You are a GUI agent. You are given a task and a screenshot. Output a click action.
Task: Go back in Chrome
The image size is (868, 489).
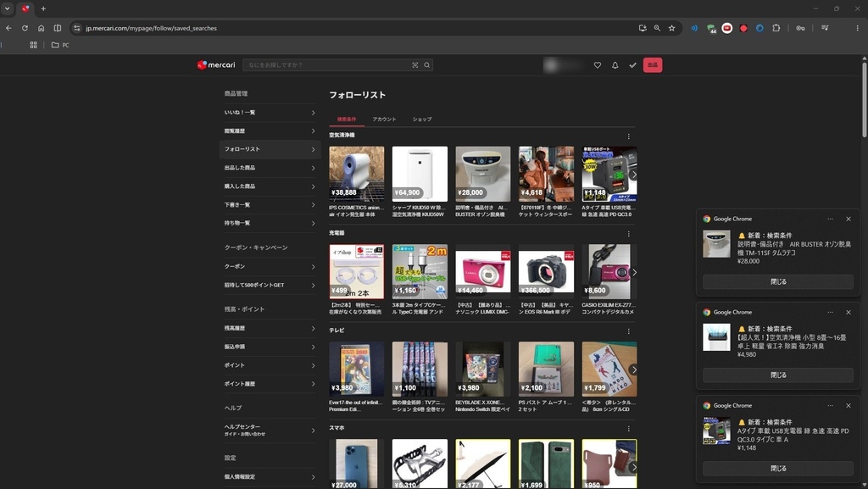point(8,28)
